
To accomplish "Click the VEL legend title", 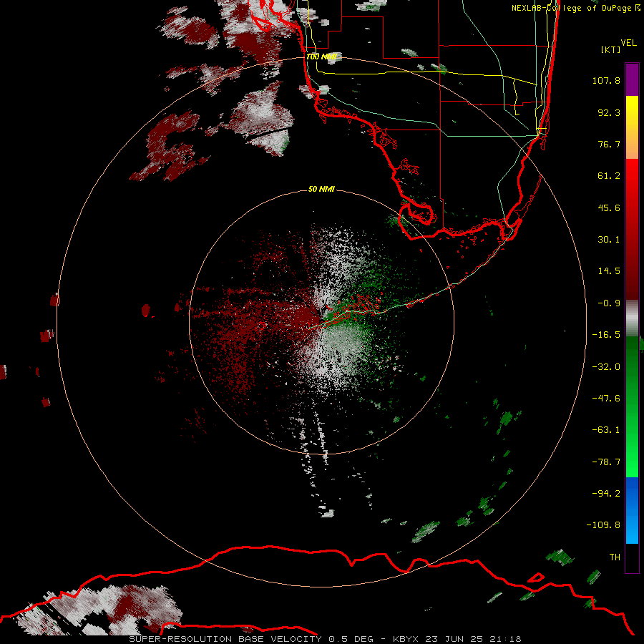I will pyautogui.click(x=628, y=43).
